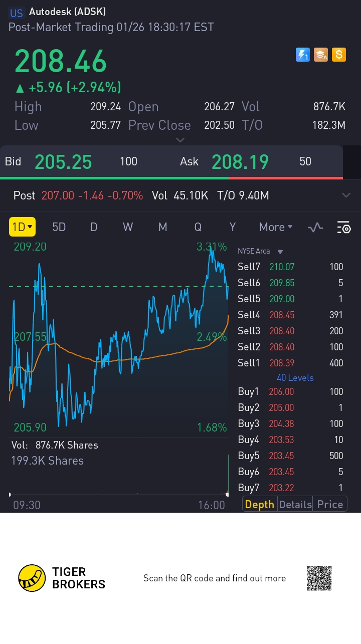Tap the Tiger Brokers logo
Viewport: 361px width, 644px height.
point(62,578)
